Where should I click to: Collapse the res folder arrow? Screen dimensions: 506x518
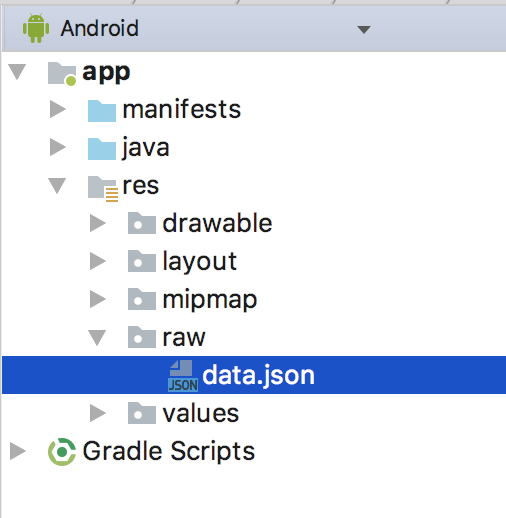coord(57,186)
